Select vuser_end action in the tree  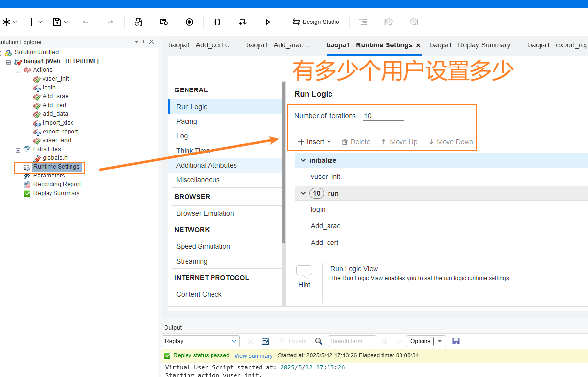tap(57, 140)
